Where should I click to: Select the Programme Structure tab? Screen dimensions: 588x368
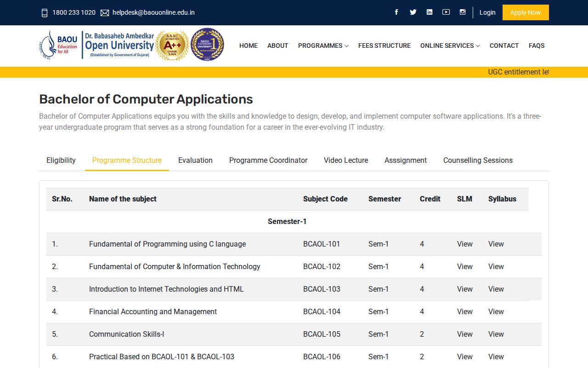tap(127, 160)
